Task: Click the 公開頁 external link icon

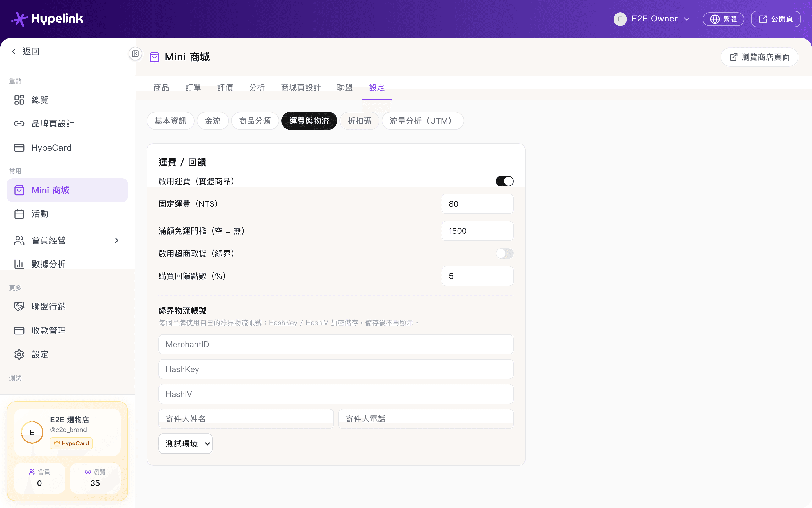Action: click(x=763, y=19)
